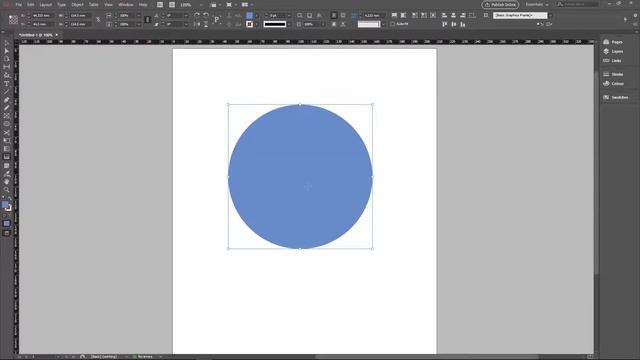Select the Pencil tool

click(x=7, y=108)
